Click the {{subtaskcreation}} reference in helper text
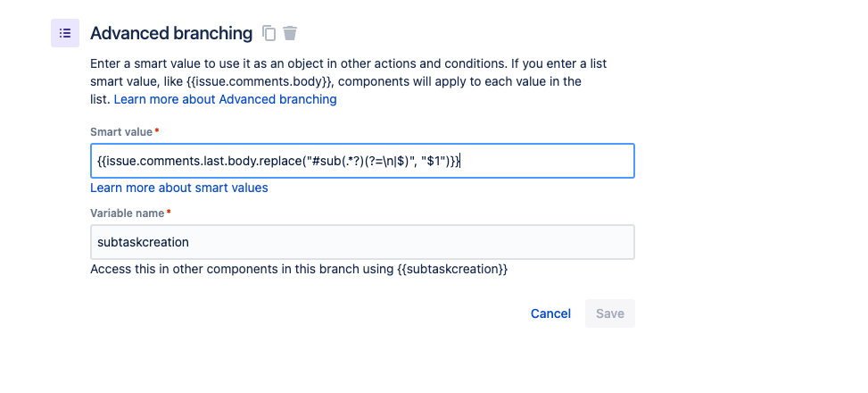Viewport: 868px width, 393px height. pyautogui.click(x=452, y=270)
